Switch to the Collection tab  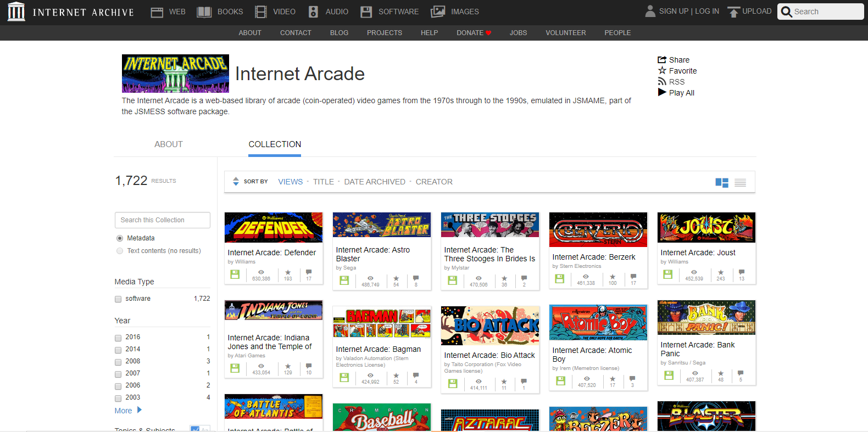pos(275,144)
